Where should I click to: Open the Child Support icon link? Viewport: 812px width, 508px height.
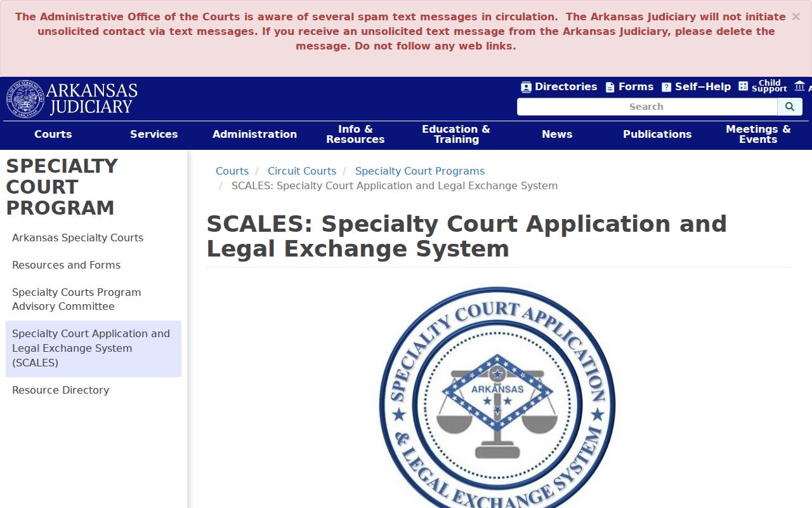tap(763, 86)
